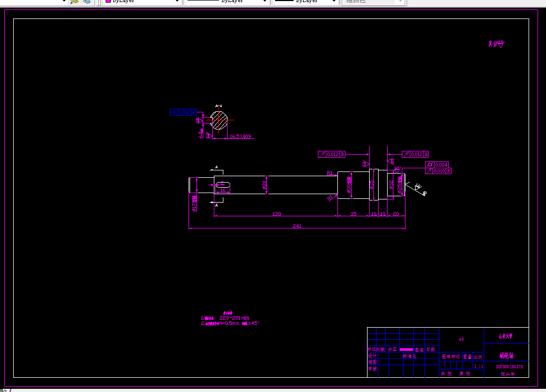Select the 1:1 scale value

(479, 366)
